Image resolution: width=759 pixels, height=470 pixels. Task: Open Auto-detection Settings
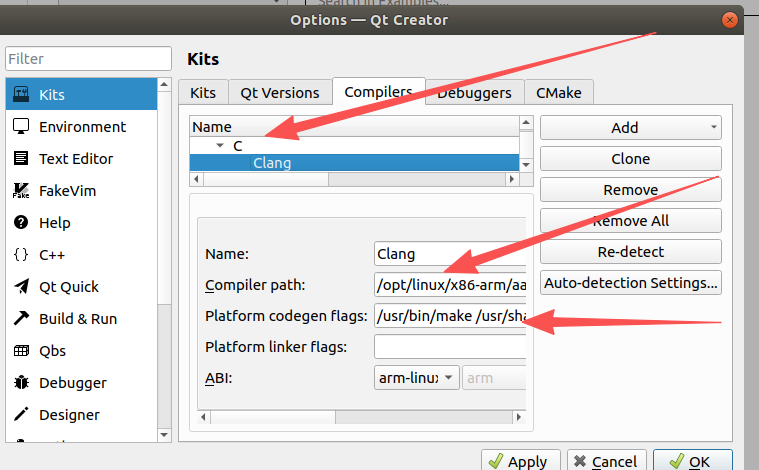click(x=630, y=283)
